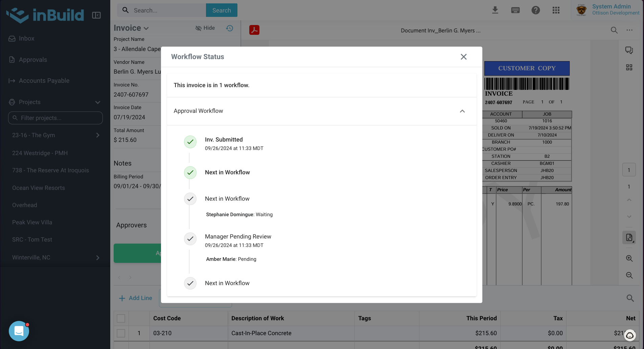This screenshot has height=349, width=644.
Task: Click the Search button
Action: (x=222, y=10)
